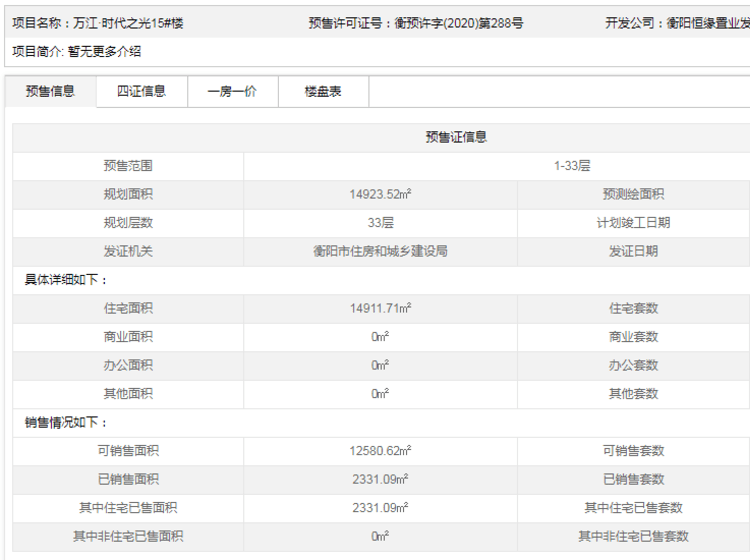Select the 14923.52㎡ planned area value

(x=380, y=194)
